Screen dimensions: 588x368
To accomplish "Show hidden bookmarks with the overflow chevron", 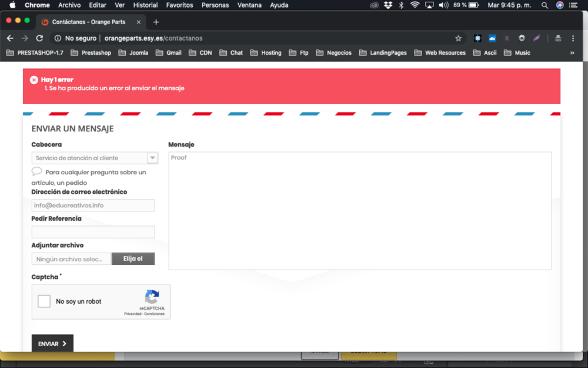I will click(572, 53).
